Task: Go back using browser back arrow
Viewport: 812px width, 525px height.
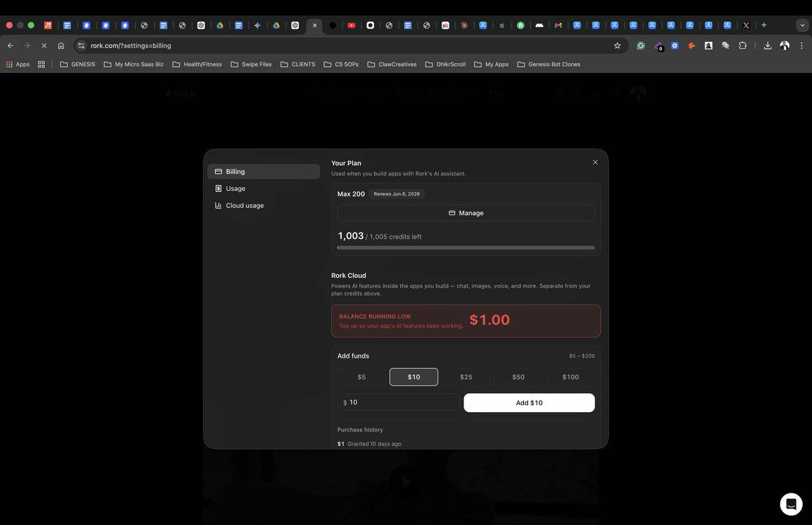Action: click(x=10, y=45)
